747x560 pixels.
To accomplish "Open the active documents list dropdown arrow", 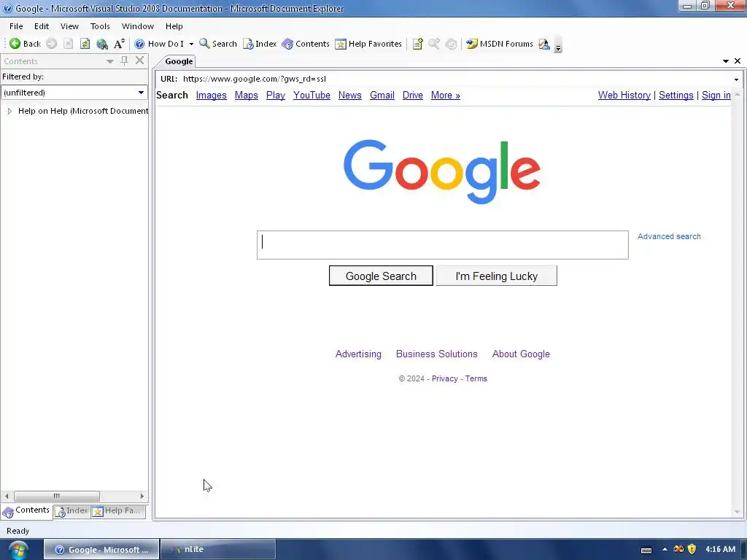I will 726,61.
